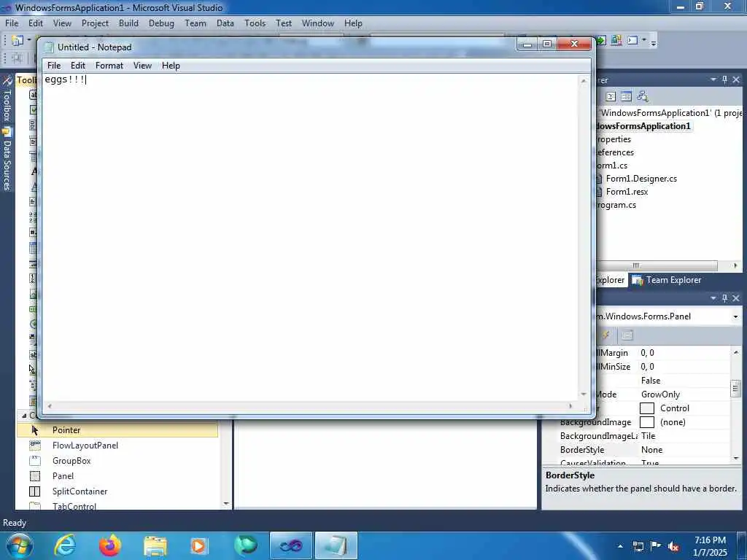Image resolution: width=747 pixels, height=560 pixels.
Task: Click the Control color swatch in Properties
Action: (646, 408)
